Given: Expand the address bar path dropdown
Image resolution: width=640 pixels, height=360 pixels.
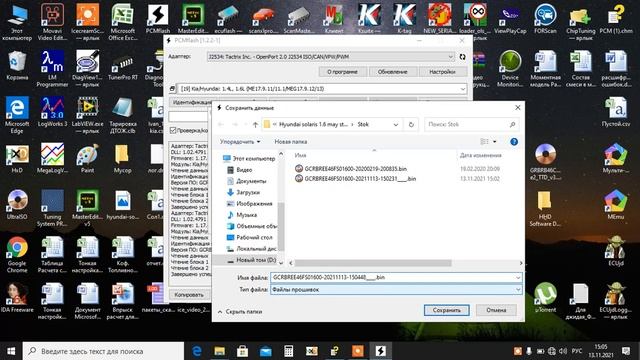Looking at the screenshot, I should (x=396, y=124).
